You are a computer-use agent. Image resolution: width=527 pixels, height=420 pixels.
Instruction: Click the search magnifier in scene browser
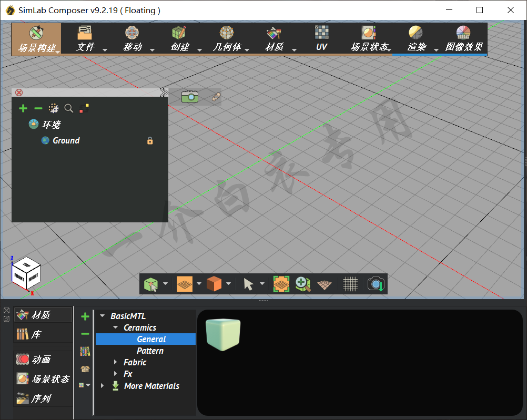[x=68, y=108]
